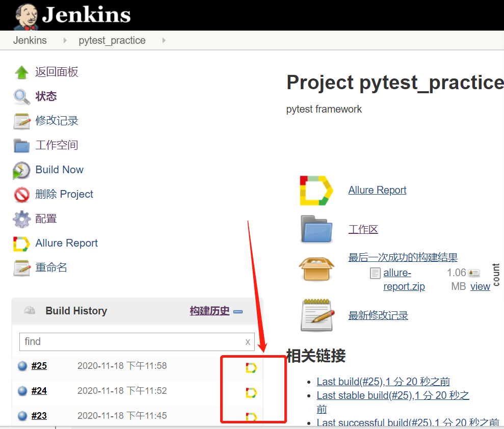Open build #25 link
Screen dimensions: 504x429
click(x=39, y=366)
